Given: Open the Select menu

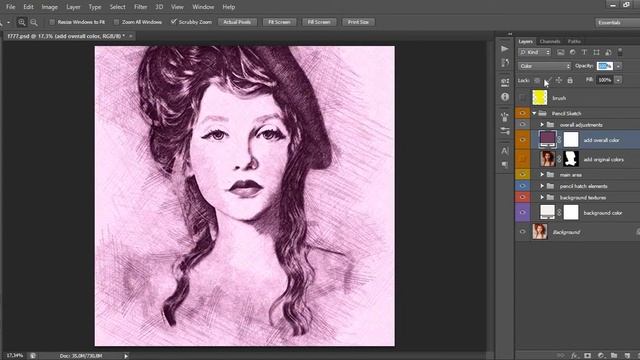Looking at the screenshot, I should coord(118,7).
